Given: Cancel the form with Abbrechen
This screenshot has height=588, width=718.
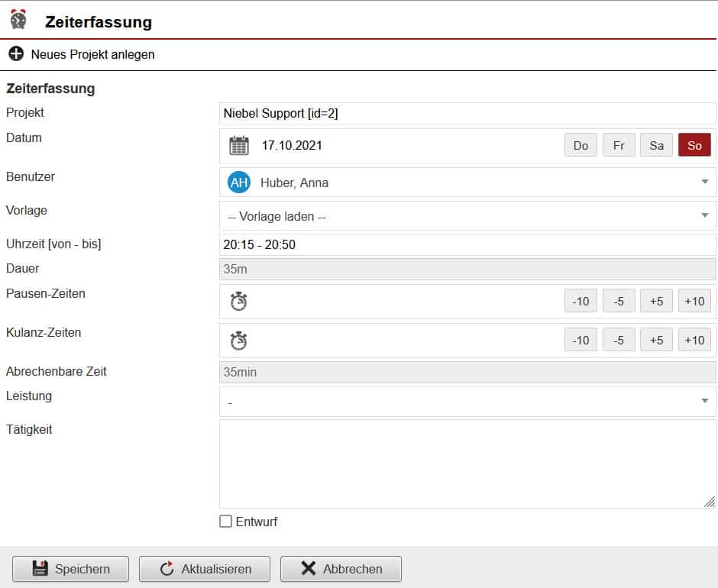Looking at the screenshot, I should 341,569.
